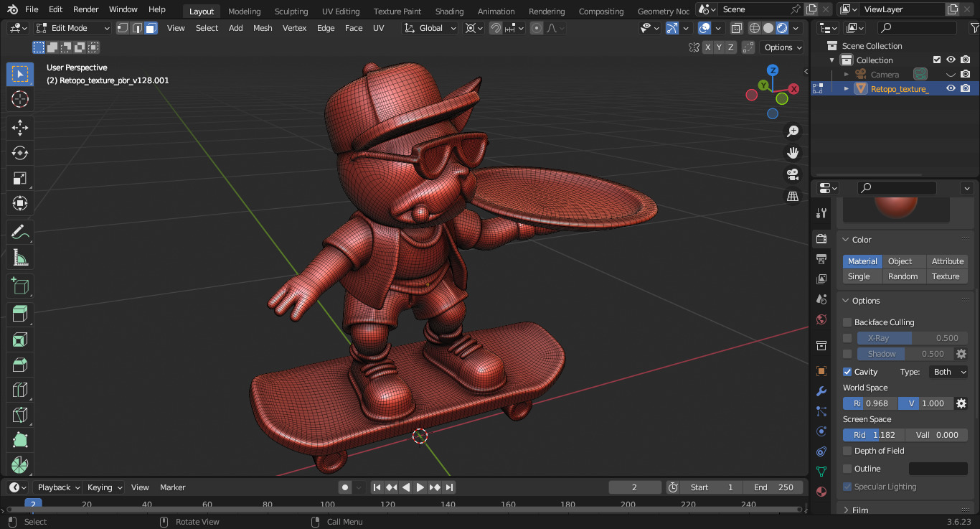Image resolution: width=980 pixels, height=529 pixels.
Task: Select the Cursor tool in the toolbar
Action: point(20,99)
